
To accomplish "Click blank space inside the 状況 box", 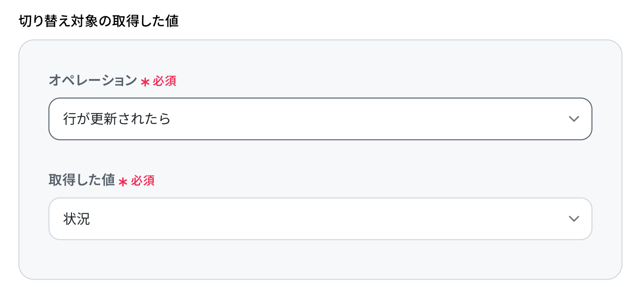I will tap(329, 219).
